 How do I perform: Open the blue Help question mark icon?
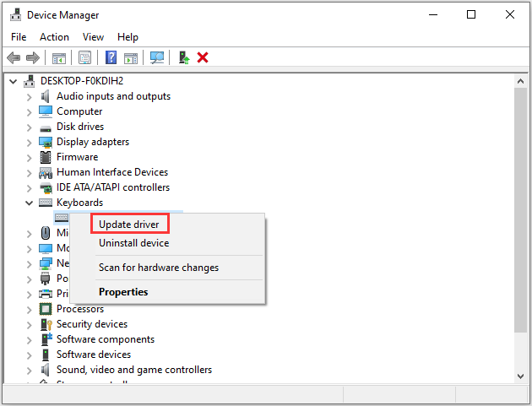(x=111, y=57)
